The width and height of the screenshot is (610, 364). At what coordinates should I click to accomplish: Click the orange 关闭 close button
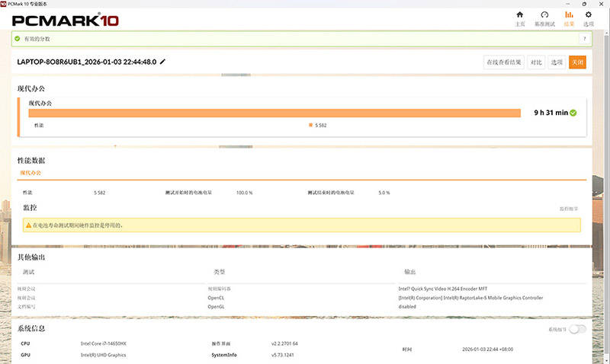pos(577,62)
